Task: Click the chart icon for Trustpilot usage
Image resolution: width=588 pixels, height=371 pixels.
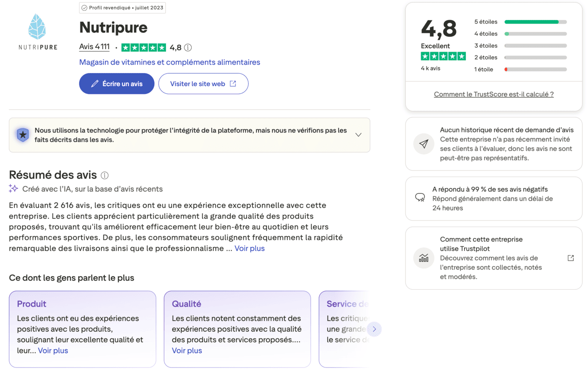Action: coord(424,258)
